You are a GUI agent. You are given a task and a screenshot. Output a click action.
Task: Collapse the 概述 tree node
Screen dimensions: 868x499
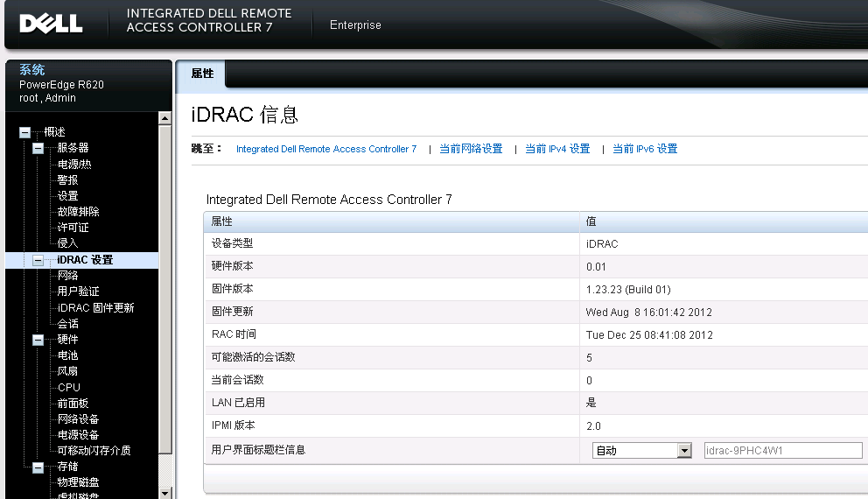[24, 132]
